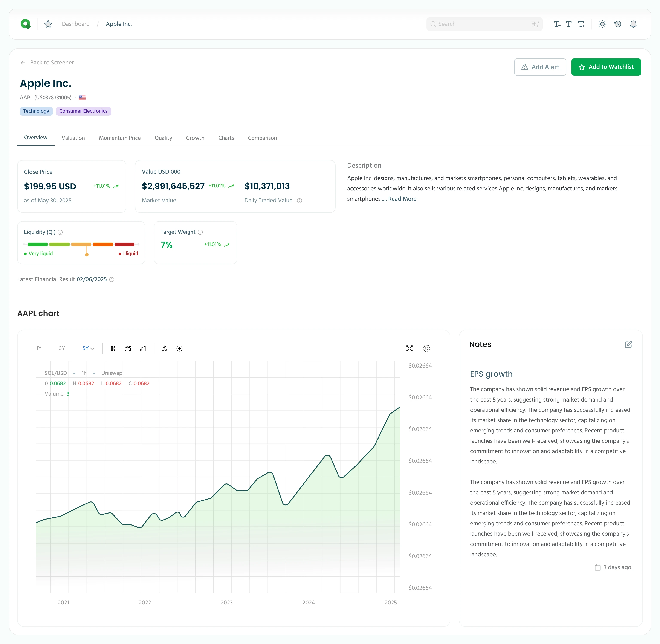The width and height of the screenshot is (660, 644).
Task: Focus the Search field
Action: pos(484,24)
